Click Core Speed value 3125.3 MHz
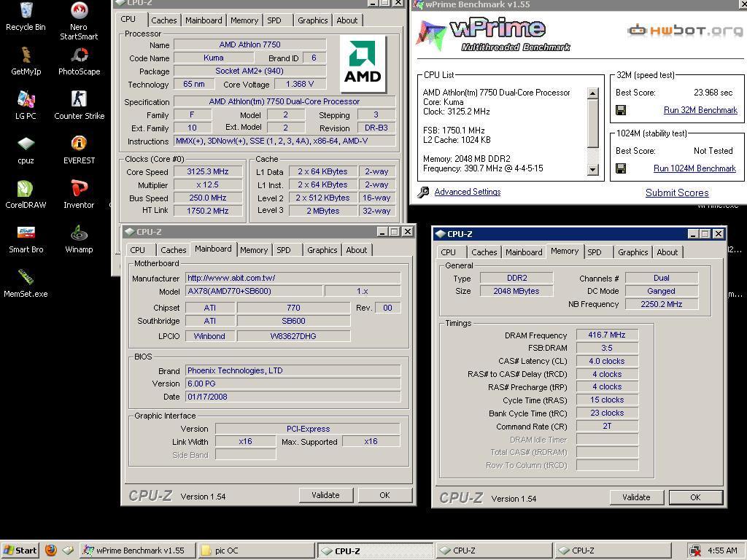The image size is (747, 560). [x=208, y=171]
